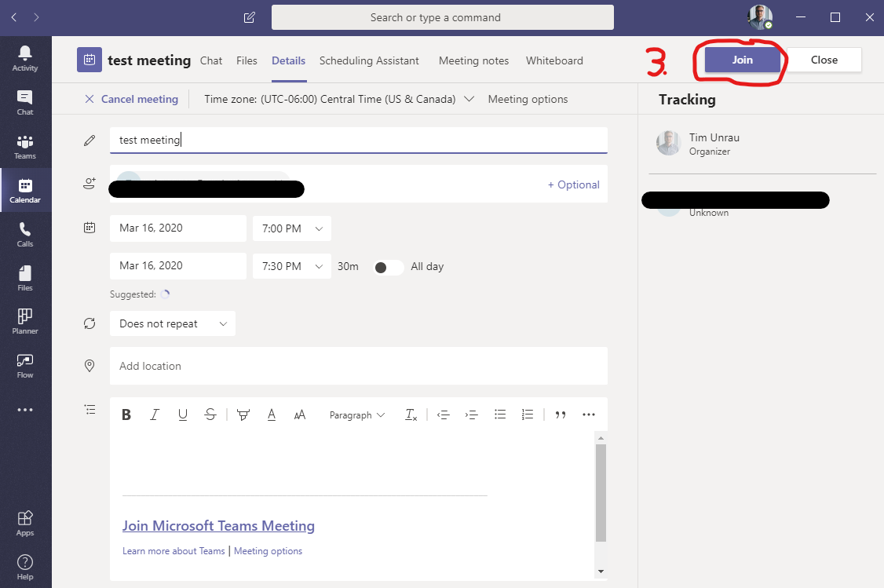
Task: Open Chat from the left sidebar
Action: [25, 102]
